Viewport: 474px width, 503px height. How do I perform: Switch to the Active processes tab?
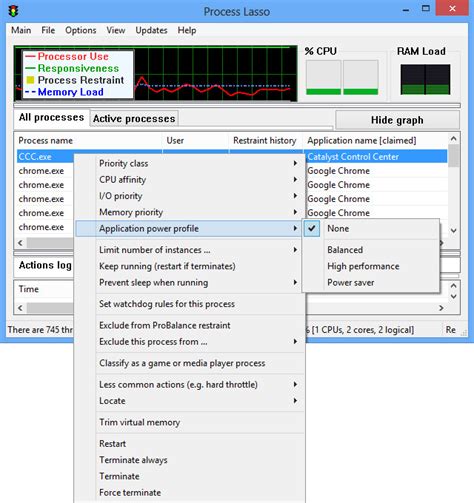pyautogui.click(x=134, y=119)
